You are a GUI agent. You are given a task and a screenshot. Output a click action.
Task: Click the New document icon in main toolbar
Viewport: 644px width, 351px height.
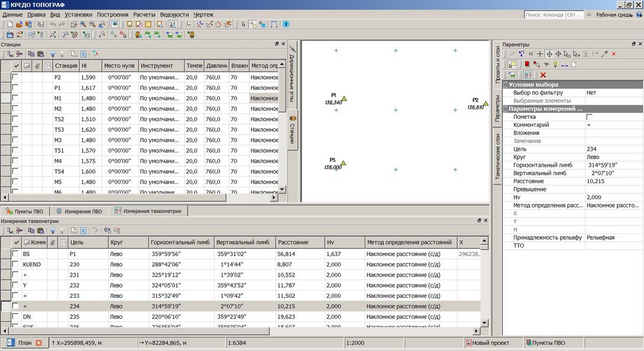[x=10, y=24]
